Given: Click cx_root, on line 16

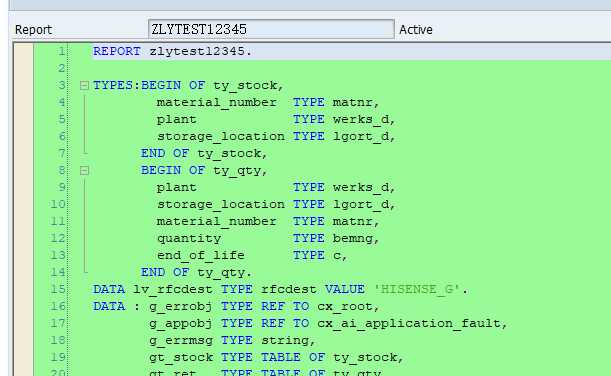Looking at the screenshot, I should point(348,307).
